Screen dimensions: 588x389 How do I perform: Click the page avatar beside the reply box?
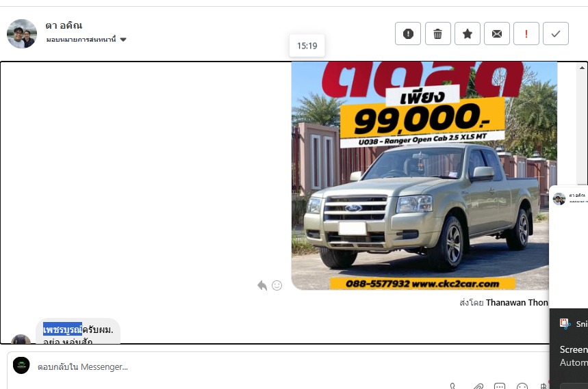click(x=21, y=365)
